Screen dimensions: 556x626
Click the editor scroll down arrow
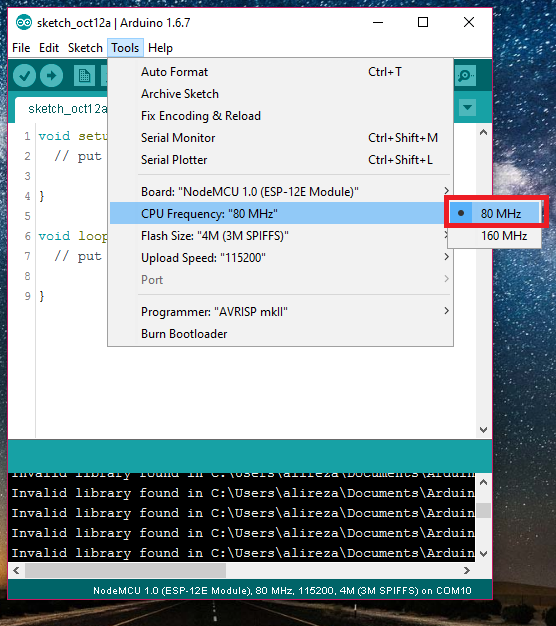pyautogui.click(x=483, y=430)
